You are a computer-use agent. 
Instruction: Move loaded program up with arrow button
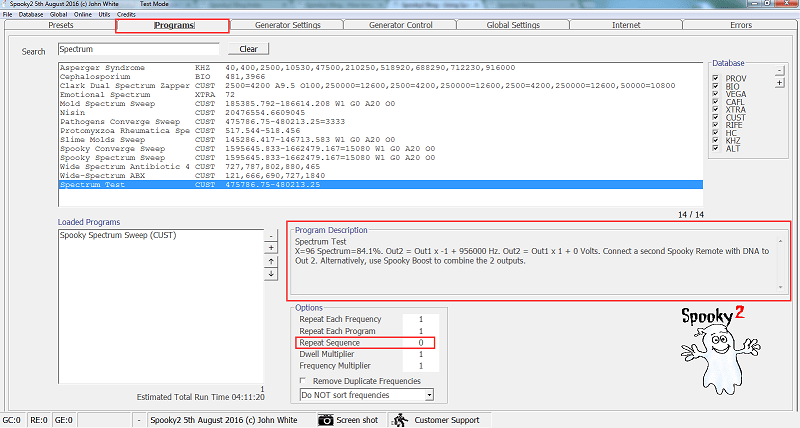pyautogui.click(x=271, y=261)
